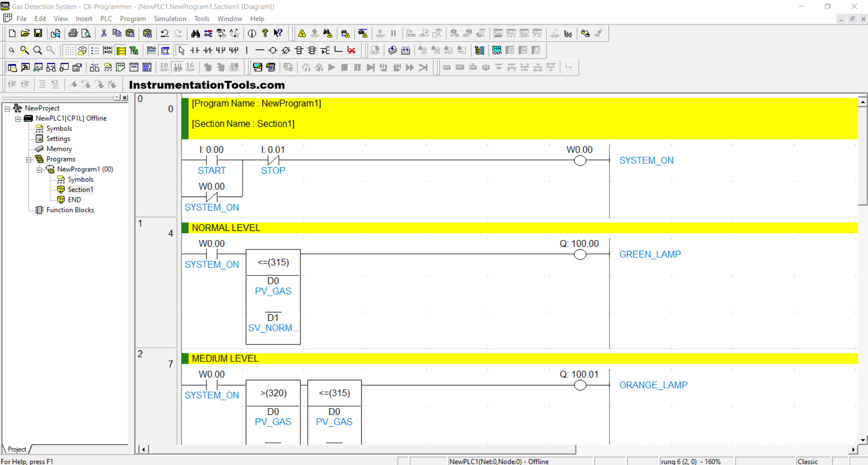
Task: Select the new coil tool
Action: 273,50
